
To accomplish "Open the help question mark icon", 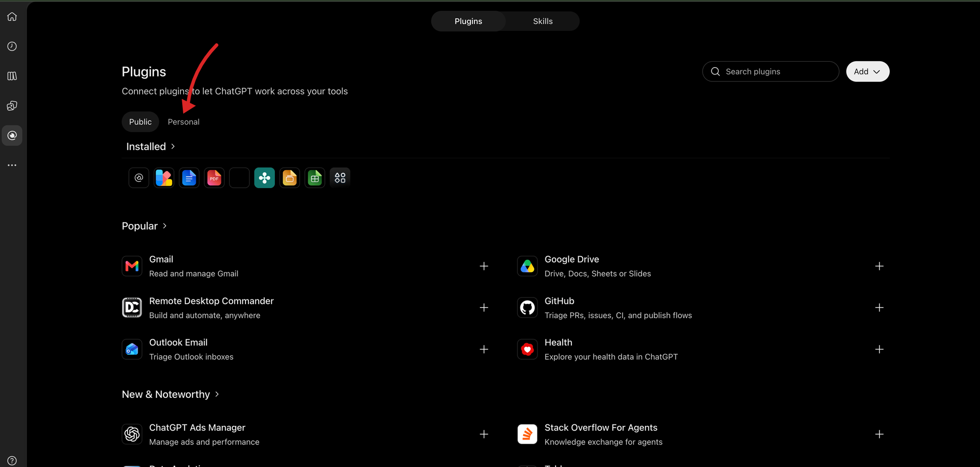I will [12, 461].
